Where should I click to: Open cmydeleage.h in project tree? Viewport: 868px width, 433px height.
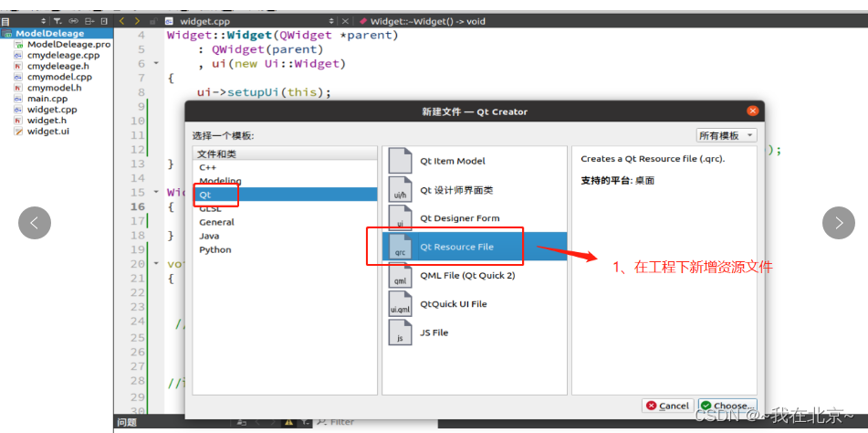[58, 66]
